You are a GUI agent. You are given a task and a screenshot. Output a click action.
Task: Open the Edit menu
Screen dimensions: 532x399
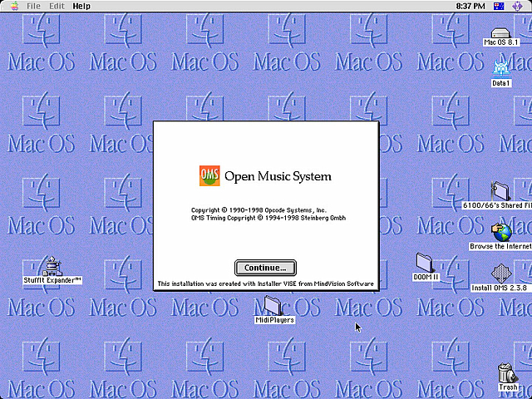pyautogui.click(x=57, y=6)
